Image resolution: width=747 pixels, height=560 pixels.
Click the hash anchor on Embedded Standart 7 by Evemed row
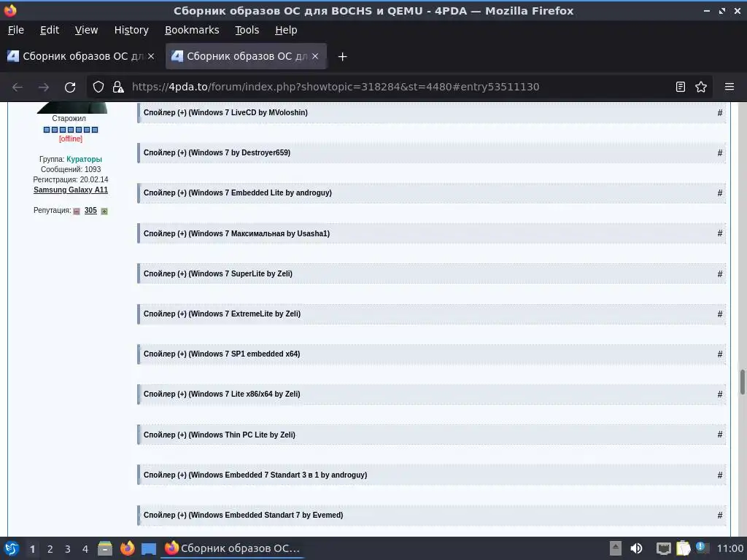point(720,516)
